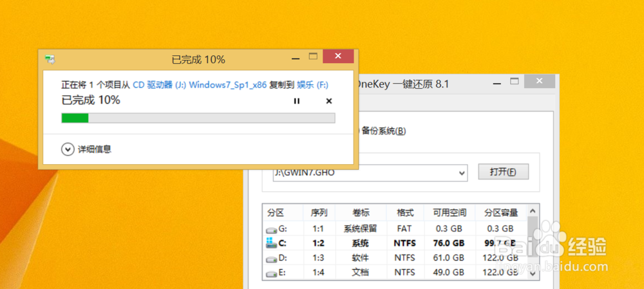The height and width of the screenshot is (289, 644).
Task: Click free space value 76.0 GB
Action: tap(448, 243)
